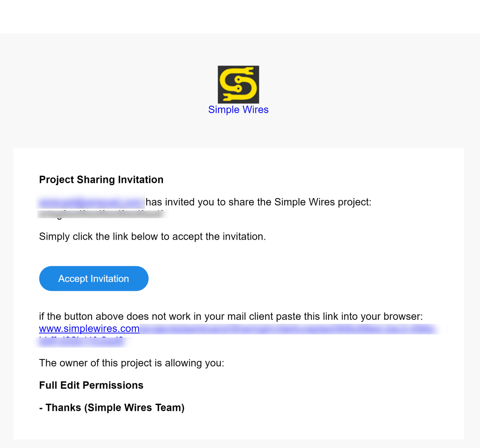This screenshot has width=480, height=448.
Task: Click the second line of blurred URL
Action: coord(82,342)
